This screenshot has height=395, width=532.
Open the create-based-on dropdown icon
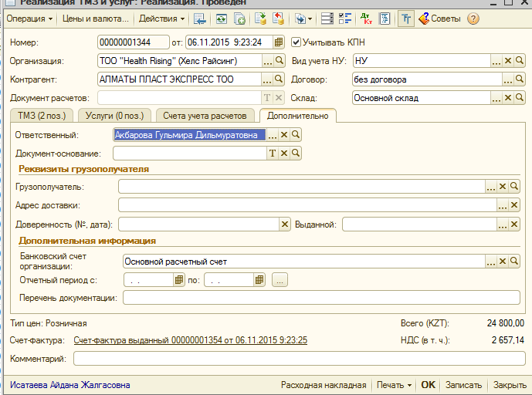pos(303,19)
